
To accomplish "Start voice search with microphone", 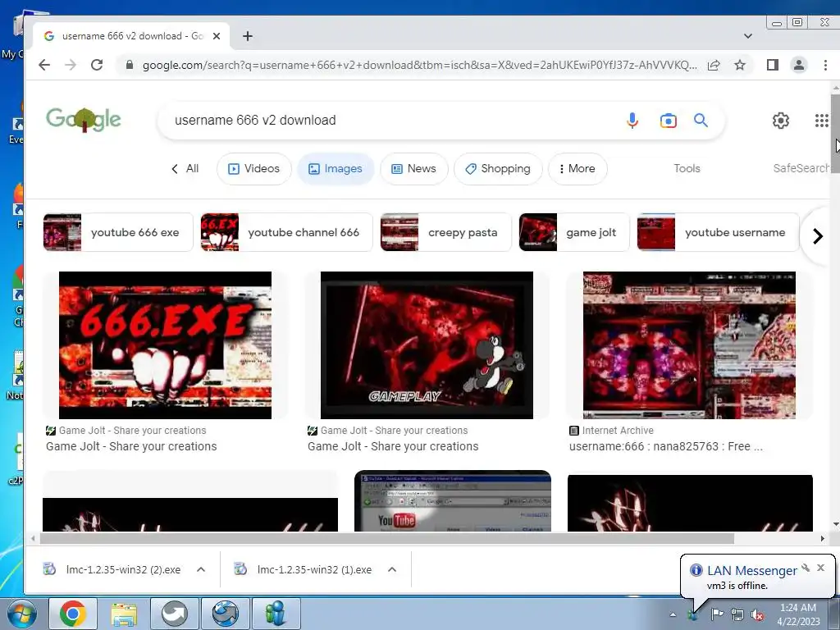I will pyautogui.click(x=632, y=121).
